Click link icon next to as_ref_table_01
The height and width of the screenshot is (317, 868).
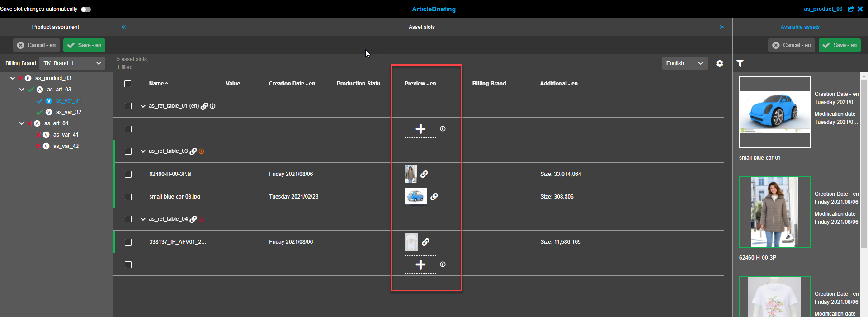point(204,106)
